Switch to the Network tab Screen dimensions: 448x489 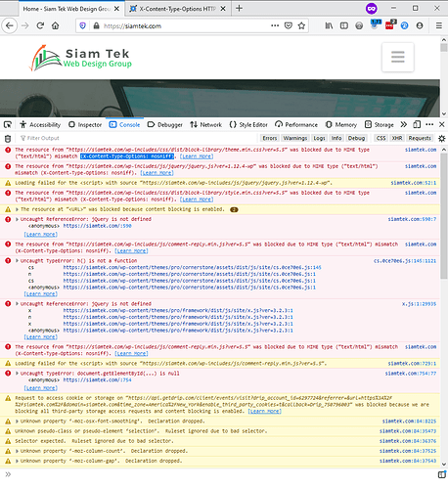(x=206, y=124)
